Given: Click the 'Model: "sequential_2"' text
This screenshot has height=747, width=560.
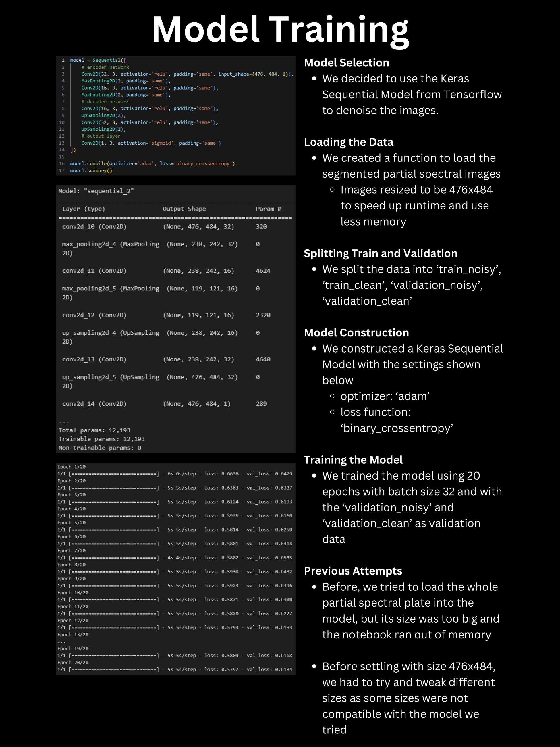Looking at the screenshot, I should [x=96, y=191].
